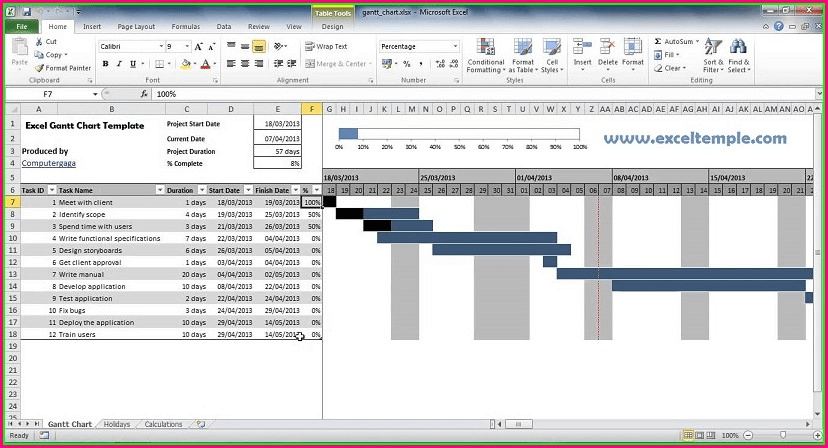Open Duration column filter dropdown
This screenshot has height=448, width=828.
201,190
